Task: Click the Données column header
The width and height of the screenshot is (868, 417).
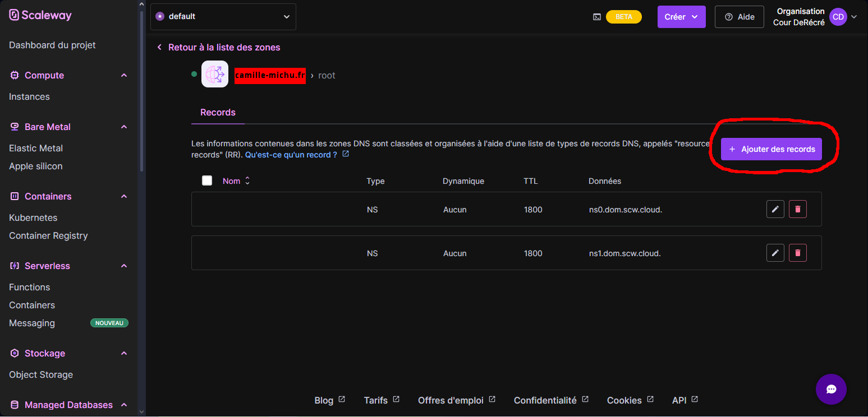Action: 605,181
